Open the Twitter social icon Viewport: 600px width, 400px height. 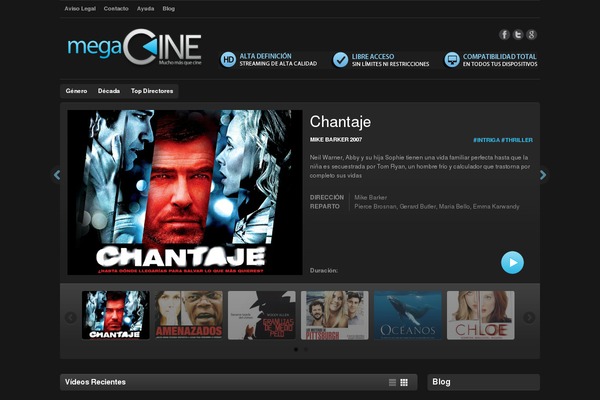click(518, 34)
